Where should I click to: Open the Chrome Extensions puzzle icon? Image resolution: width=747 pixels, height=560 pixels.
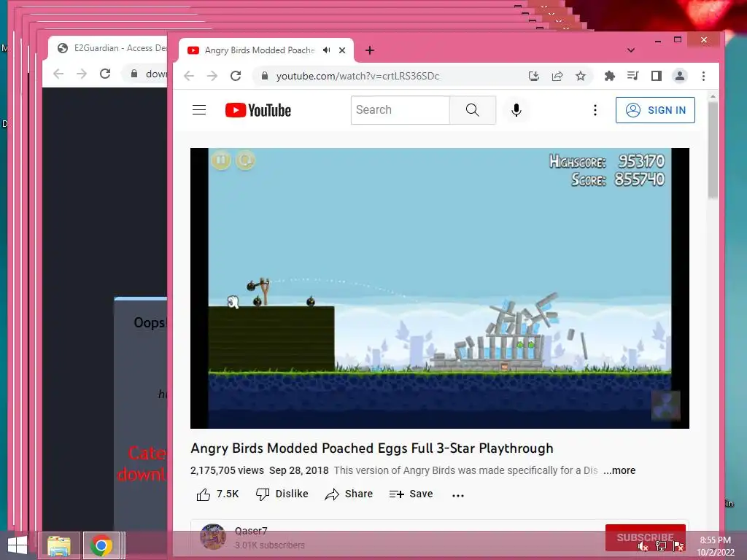(x=609, y=76)
